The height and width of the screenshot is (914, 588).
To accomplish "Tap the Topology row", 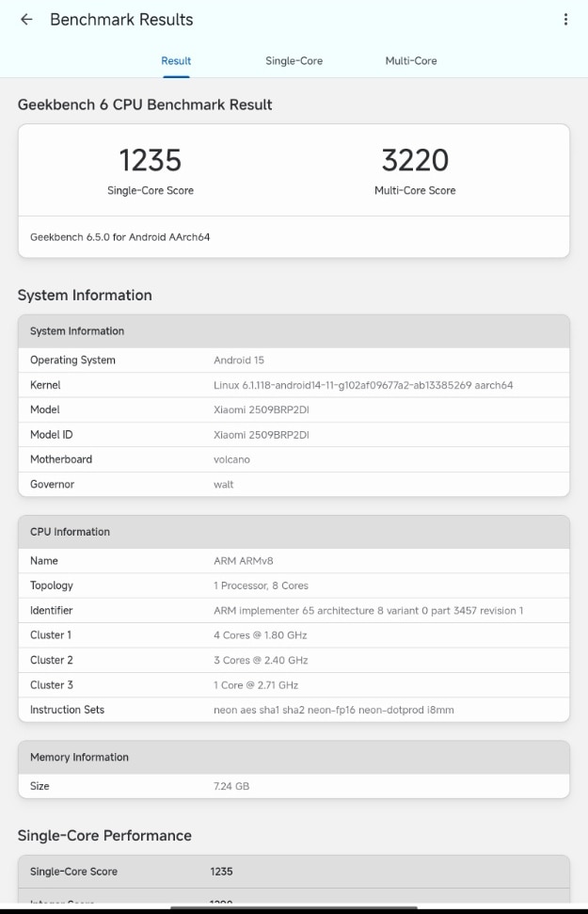I will point(294,585).
